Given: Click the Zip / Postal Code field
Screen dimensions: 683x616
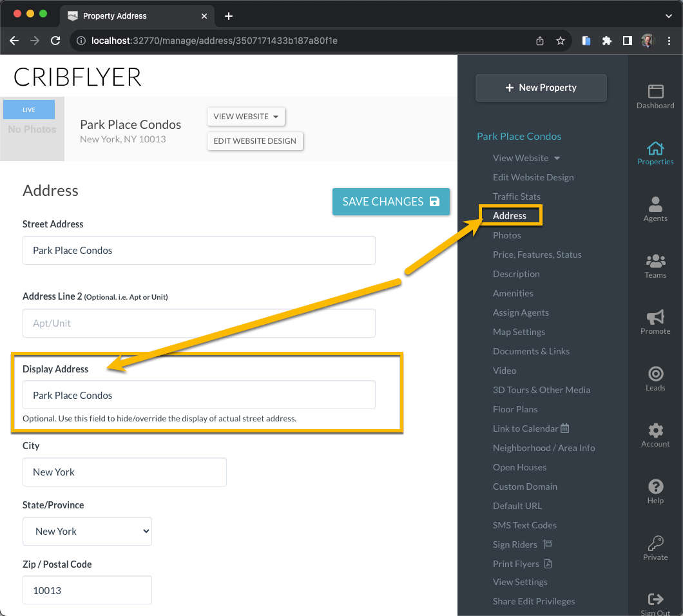Looking at the screenshot, I should point(87,590).
